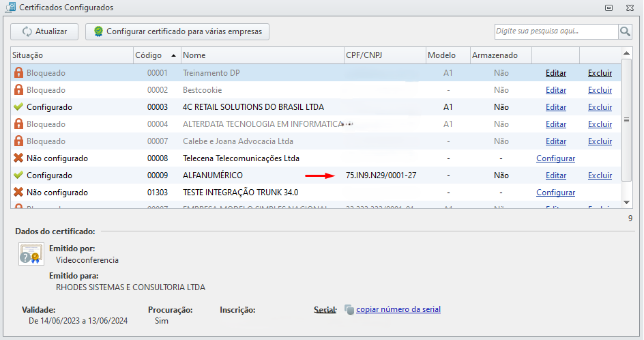Image resolution: width=644 pixels, height=340 pixels.
Task: Click the magnifying glass search icon
Action: click(x=625, y=31)
